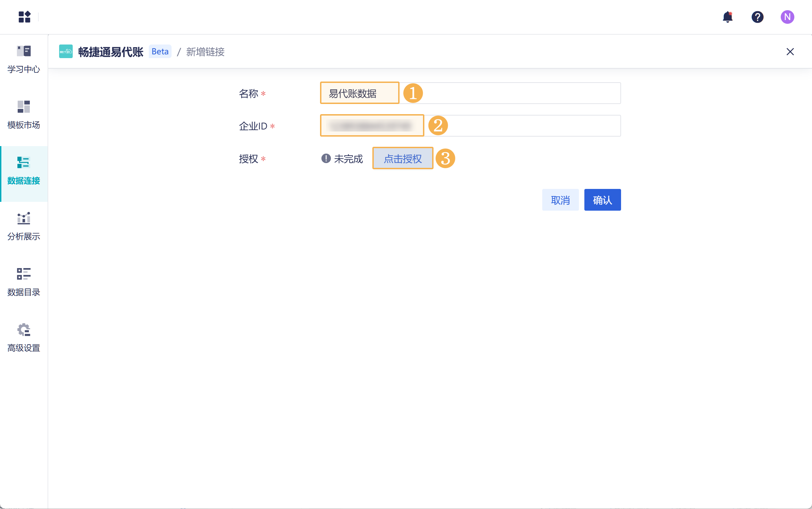Open the 数据目录 sidebar icon
The height and width of the screenshot is (509, 812).
tap(23, 281)
